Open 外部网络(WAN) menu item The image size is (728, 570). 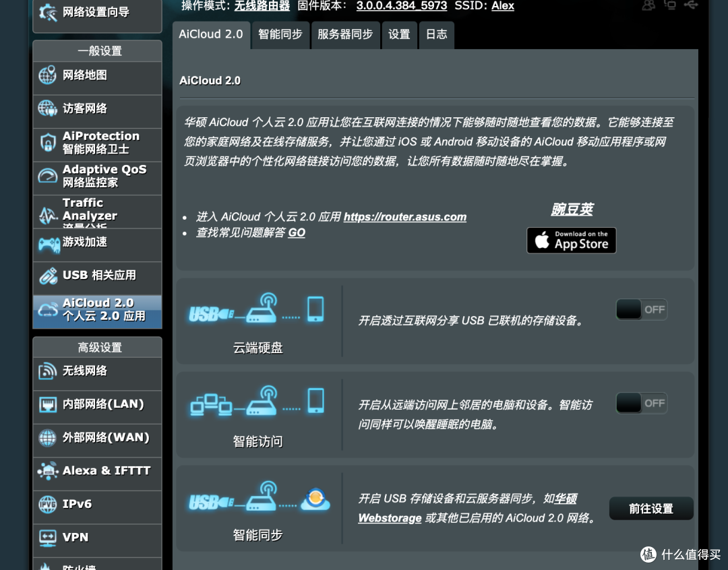97,441
